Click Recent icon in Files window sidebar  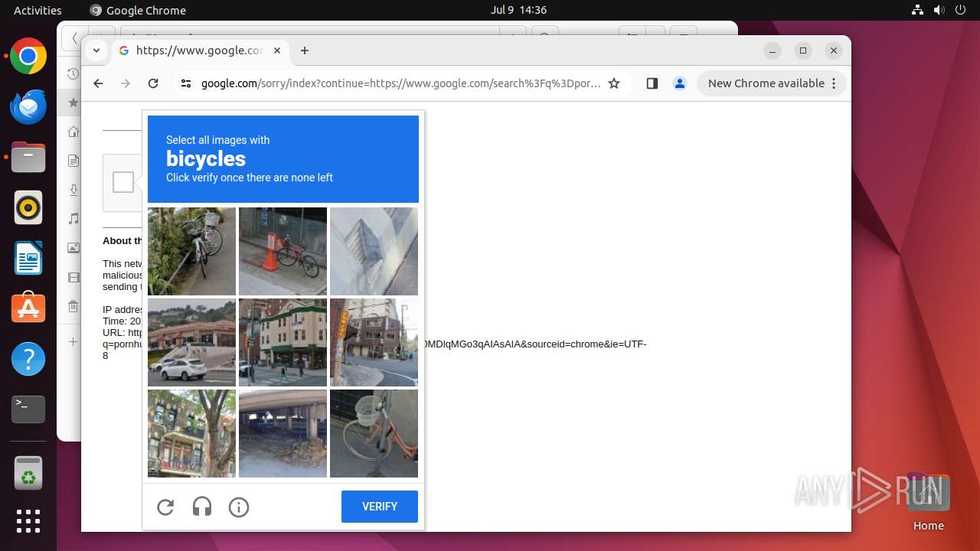(x=73, y=73)
